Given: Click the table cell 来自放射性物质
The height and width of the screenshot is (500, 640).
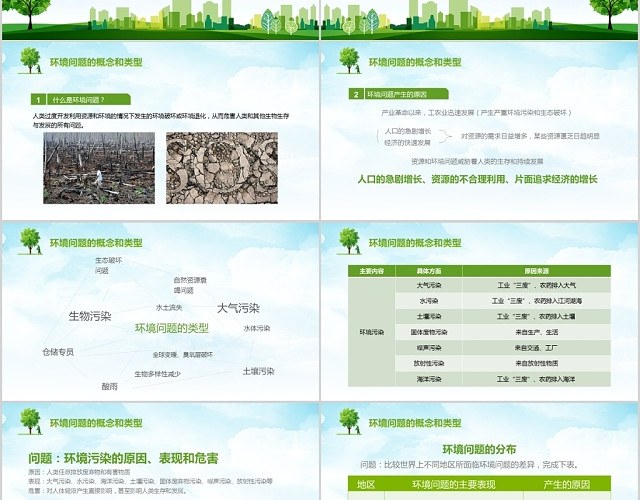Looking at the screenshot, I should [537, 363].
